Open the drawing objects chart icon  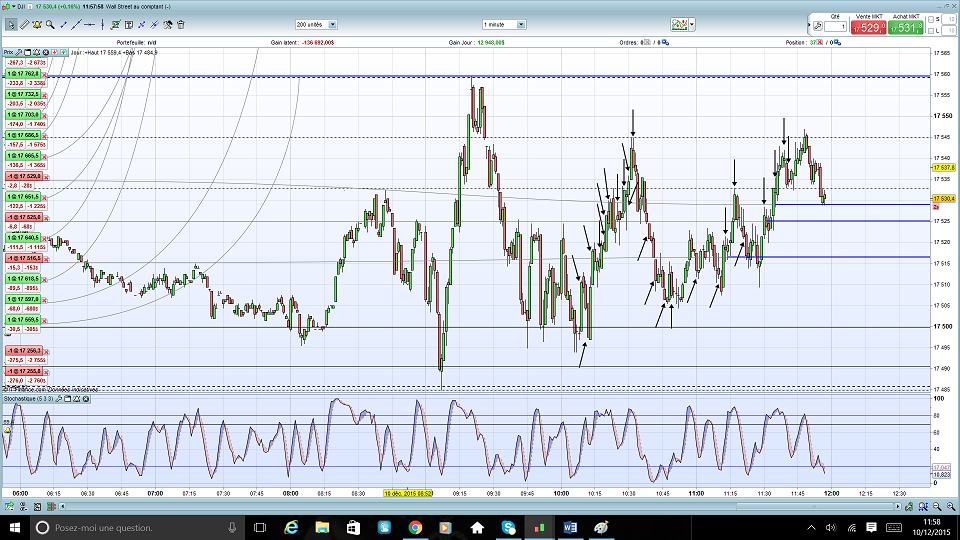[x=115, y=24]
